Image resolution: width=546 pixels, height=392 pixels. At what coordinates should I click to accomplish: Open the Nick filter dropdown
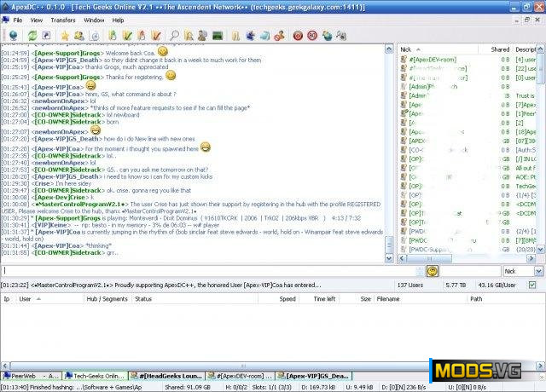click(x=520, y=270)
